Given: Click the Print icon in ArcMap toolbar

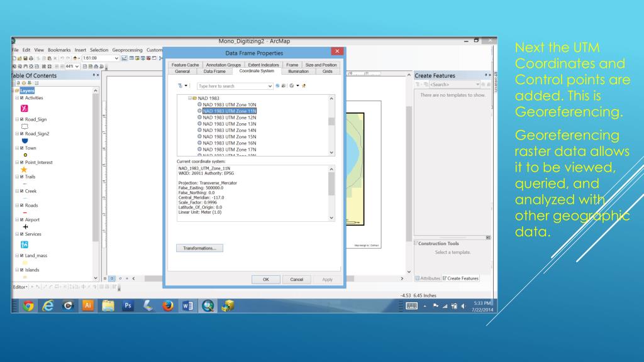Looking at the screenshot, I should (x=31, y=58).
